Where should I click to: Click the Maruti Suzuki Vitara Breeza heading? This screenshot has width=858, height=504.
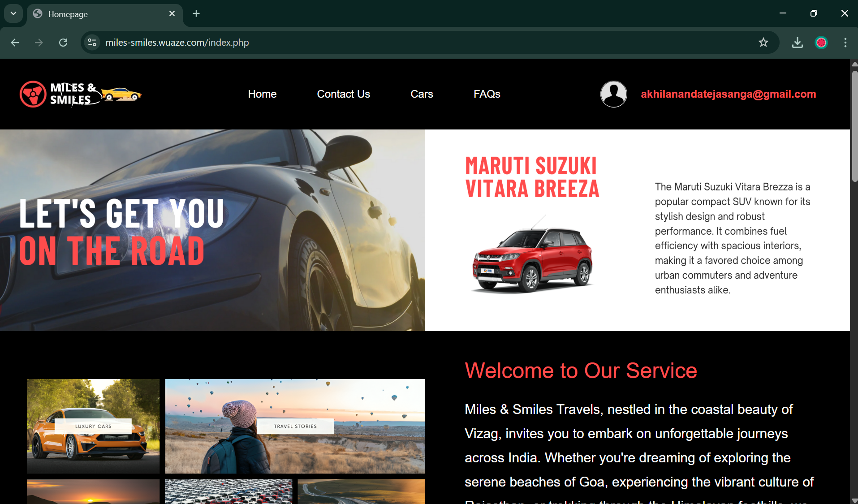(532, 177)
